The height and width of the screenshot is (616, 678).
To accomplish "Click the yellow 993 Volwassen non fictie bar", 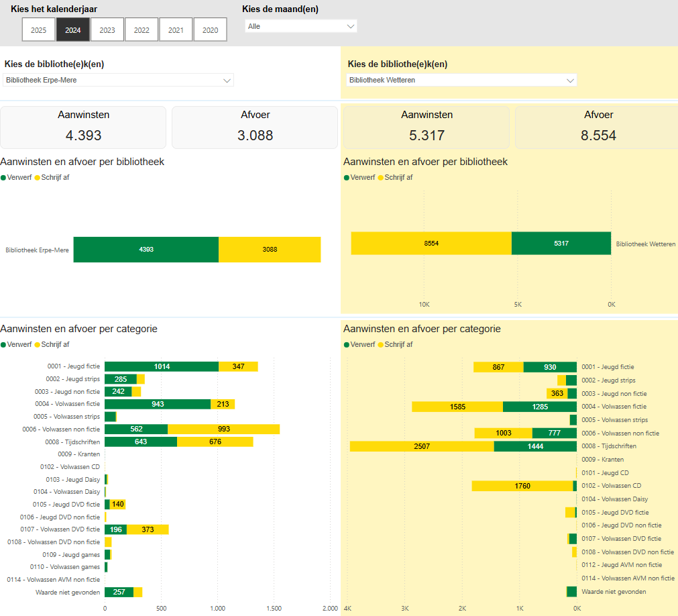I will [x=223, y=429].
